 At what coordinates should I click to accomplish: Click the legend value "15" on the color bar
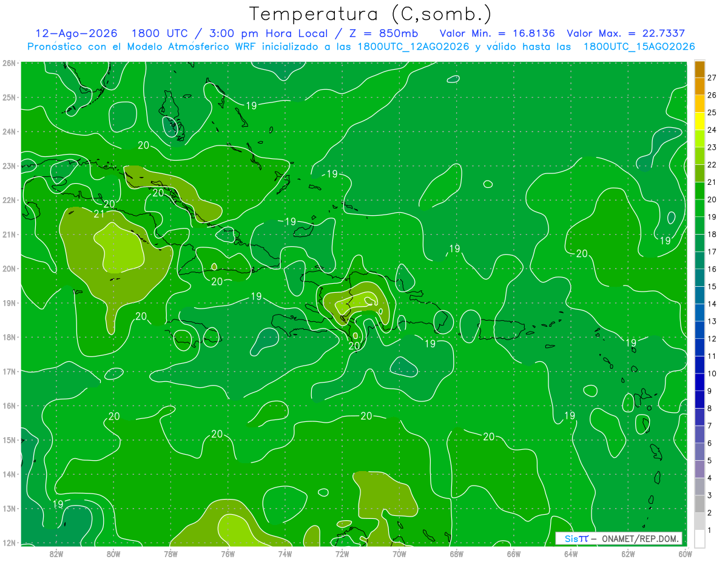pyautogui.click(x=712, y=286)
